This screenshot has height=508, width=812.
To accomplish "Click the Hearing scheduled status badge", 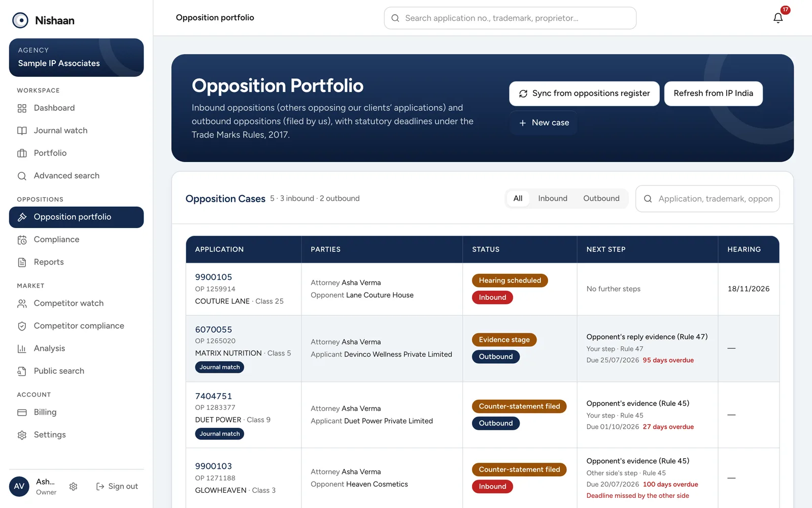I will click(510, 280).
